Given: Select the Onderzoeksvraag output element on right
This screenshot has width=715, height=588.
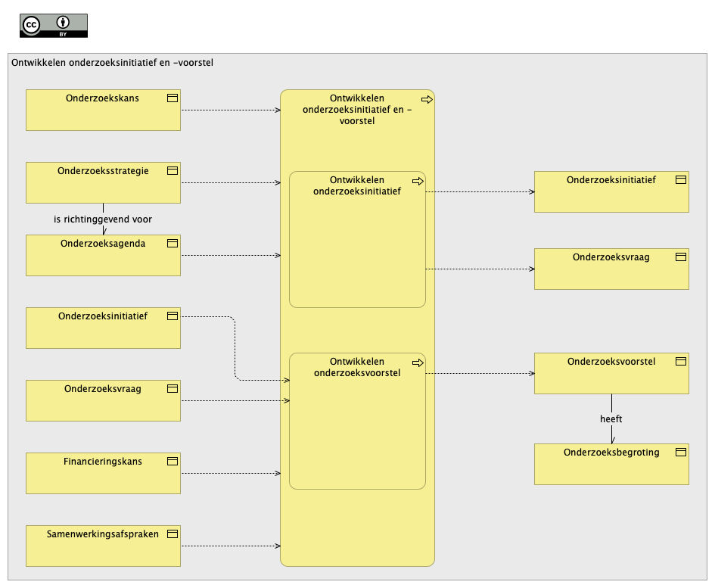Looking at the screenshot, I should click(x=611, y=269).
